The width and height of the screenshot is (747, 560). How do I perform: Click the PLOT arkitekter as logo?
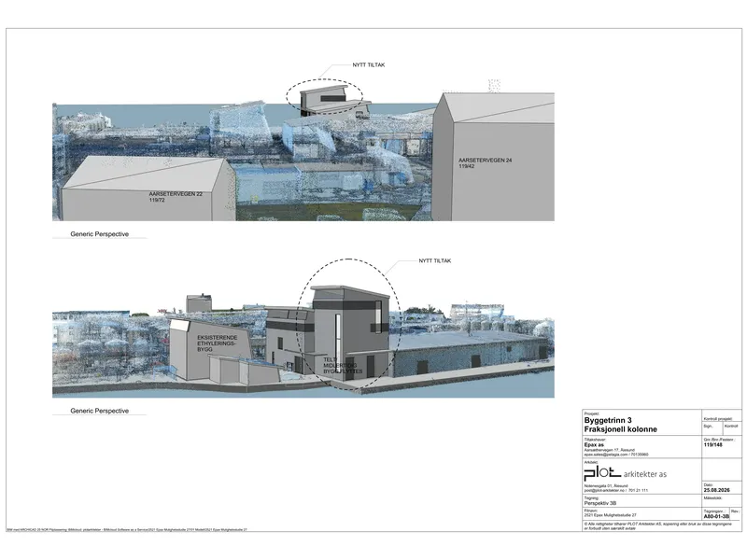[625, 473]
